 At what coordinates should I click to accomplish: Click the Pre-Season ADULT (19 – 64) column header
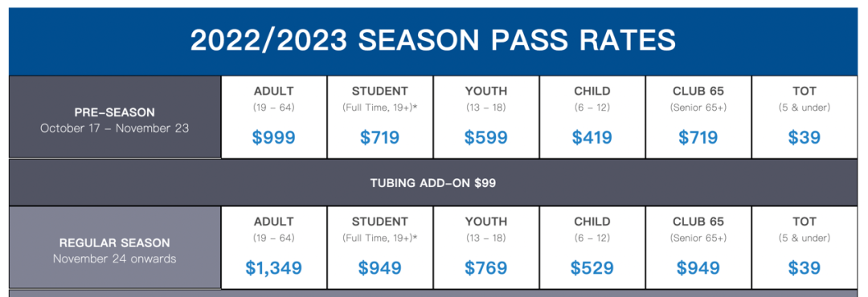pos(274,99)
